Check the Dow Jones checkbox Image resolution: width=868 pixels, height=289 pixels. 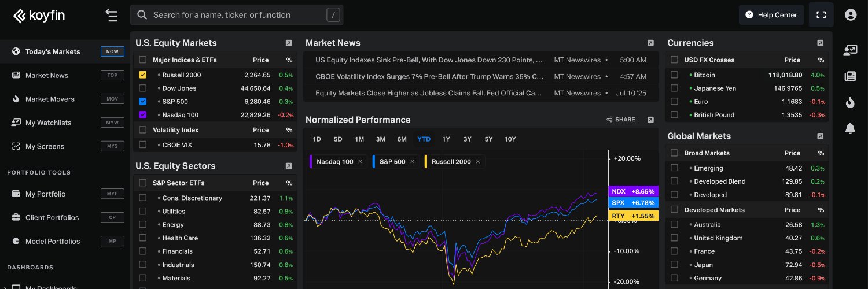pos(142,88)
